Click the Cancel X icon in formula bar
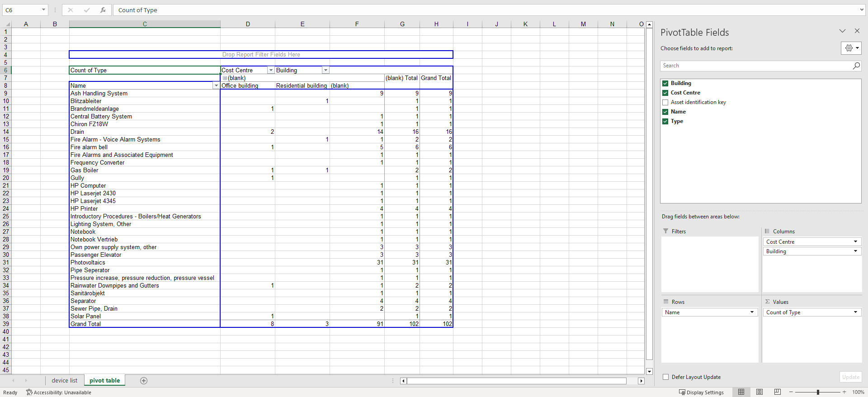 click(71, 10)
